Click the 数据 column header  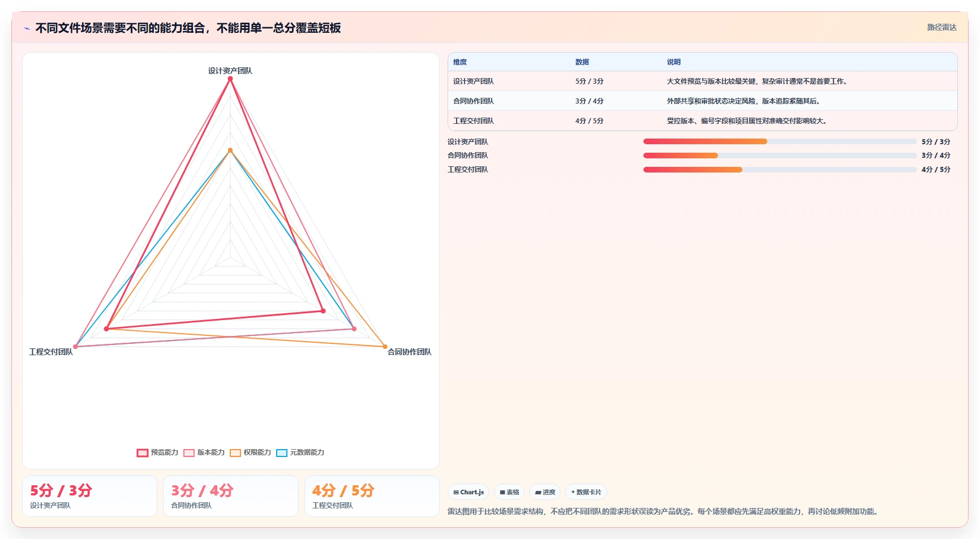tap(582, 62)
